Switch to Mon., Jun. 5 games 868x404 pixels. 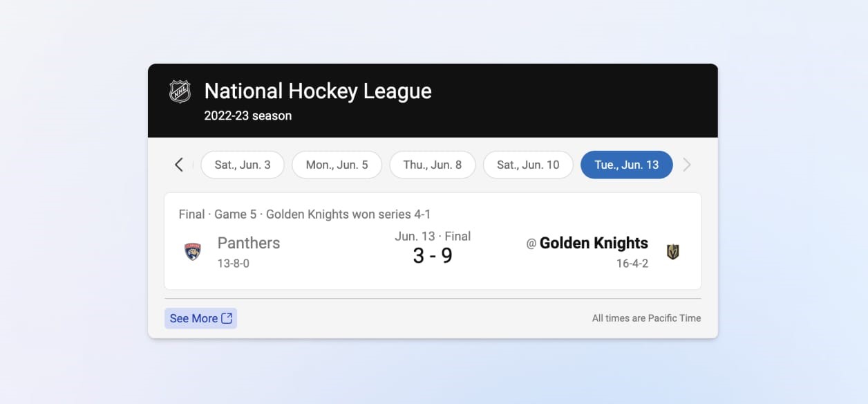(x=337, y=165)
